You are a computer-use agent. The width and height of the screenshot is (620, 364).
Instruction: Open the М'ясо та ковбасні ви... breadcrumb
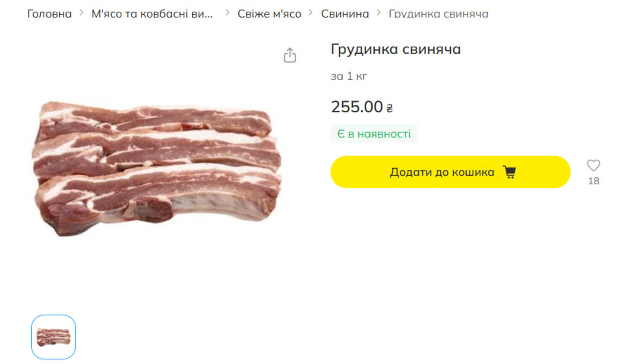[152, 14]
